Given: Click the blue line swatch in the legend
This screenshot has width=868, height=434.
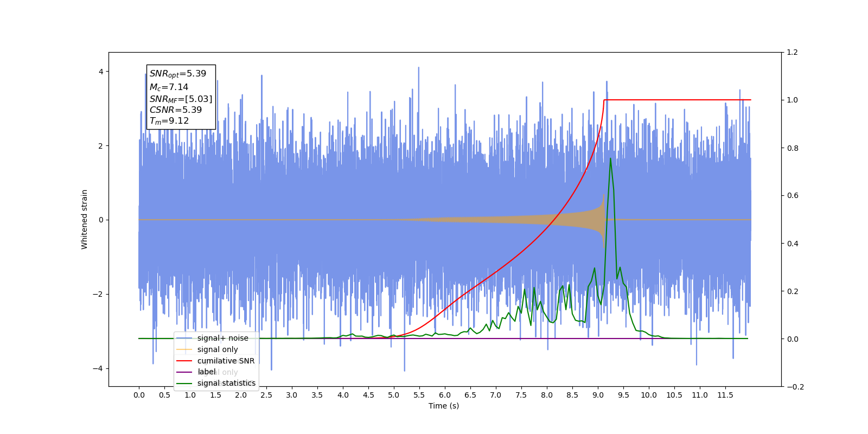Looking at the screenshot, I should click(184, 338).
